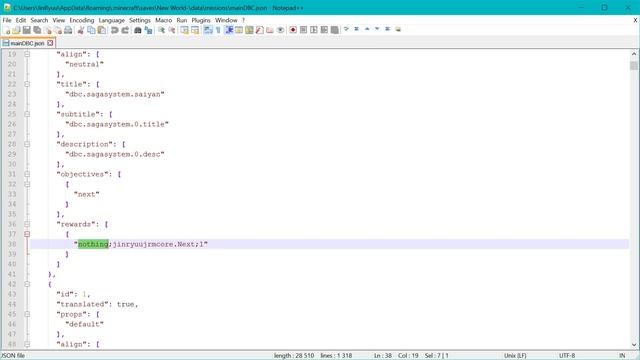
Task: Collapse the object starting at line 42
Action: pos(27,284)
